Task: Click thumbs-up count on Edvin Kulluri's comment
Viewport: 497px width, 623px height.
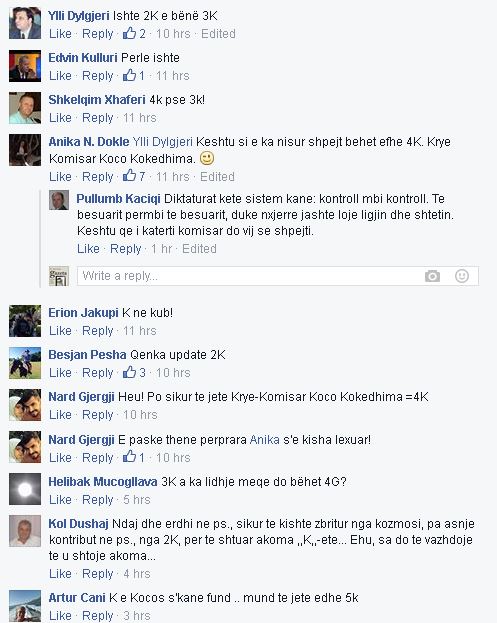Action: point(133,75)
